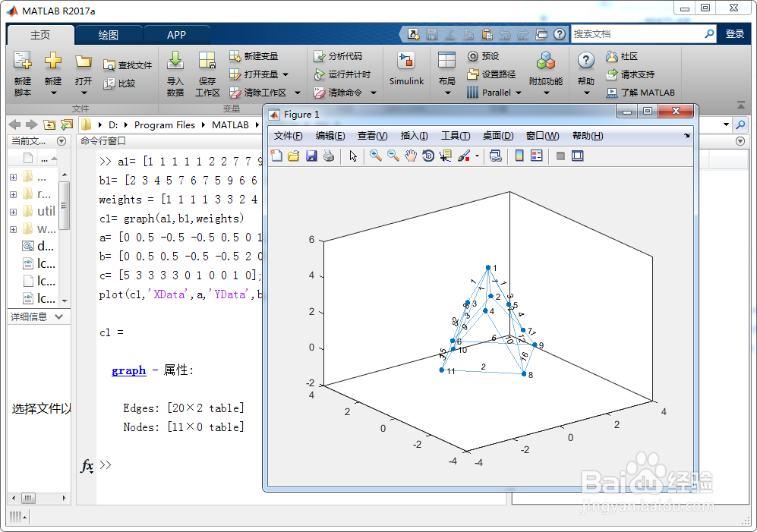This screenshot has width=757, height=532.
Task: Click Request Support (请求支持)
Action: click(630, 74)
